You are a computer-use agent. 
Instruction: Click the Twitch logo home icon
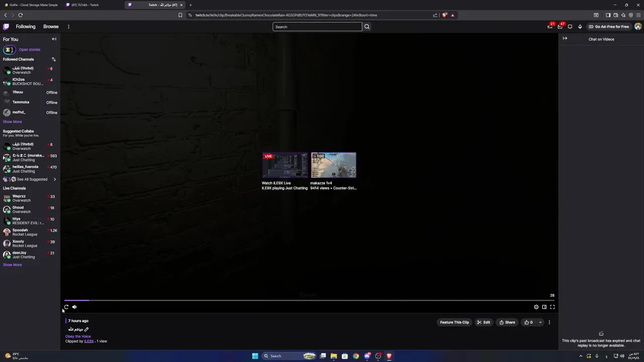pos(6,27)
